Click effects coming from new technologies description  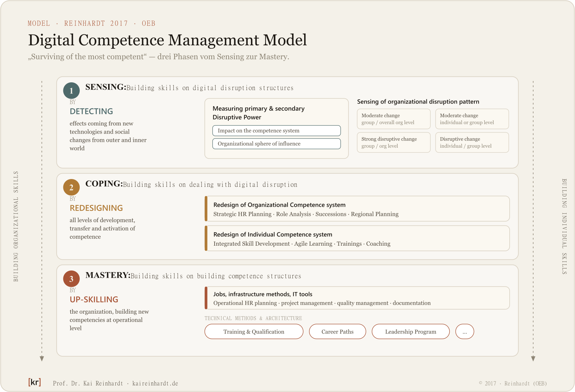108,136
